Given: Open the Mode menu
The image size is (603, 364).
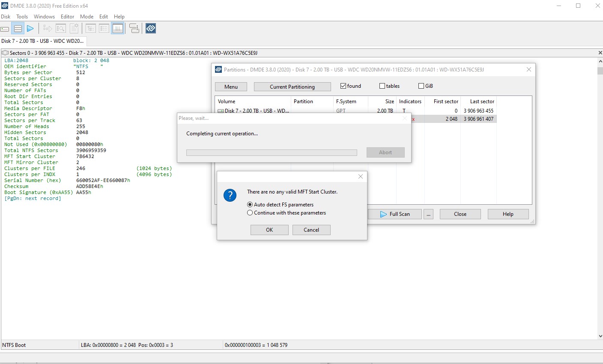Looking at the screenshot, I should click(x=87, y=17).
